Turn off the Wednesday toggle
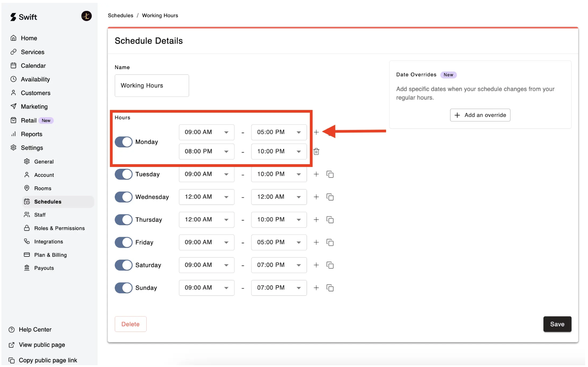The image size is (588, 367). [123, 197]
